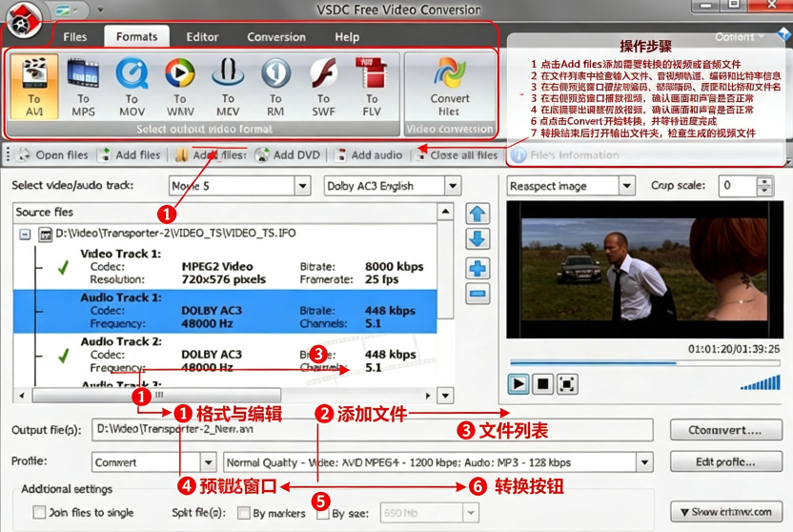This screenshot has width=793, height=532.
Task: Add item with the blue plus button
Action: tap(478, 269)
